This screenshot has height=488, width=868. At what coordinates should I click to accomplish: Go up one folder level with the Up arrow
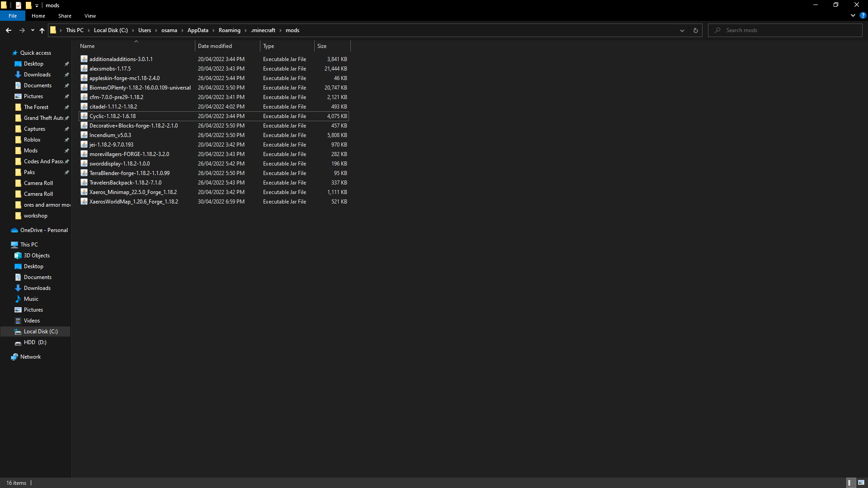(x=42, y=30)
